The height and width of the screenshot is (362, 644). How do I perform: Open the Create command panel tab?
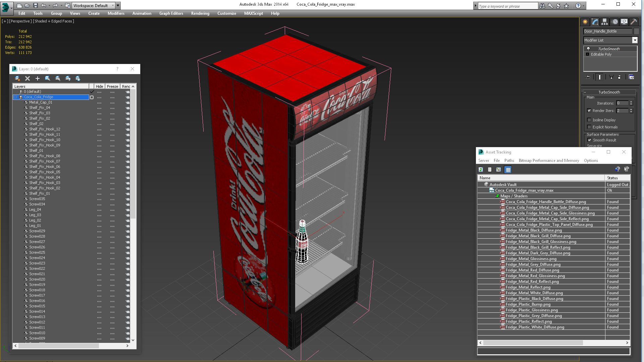click(585, 22)
